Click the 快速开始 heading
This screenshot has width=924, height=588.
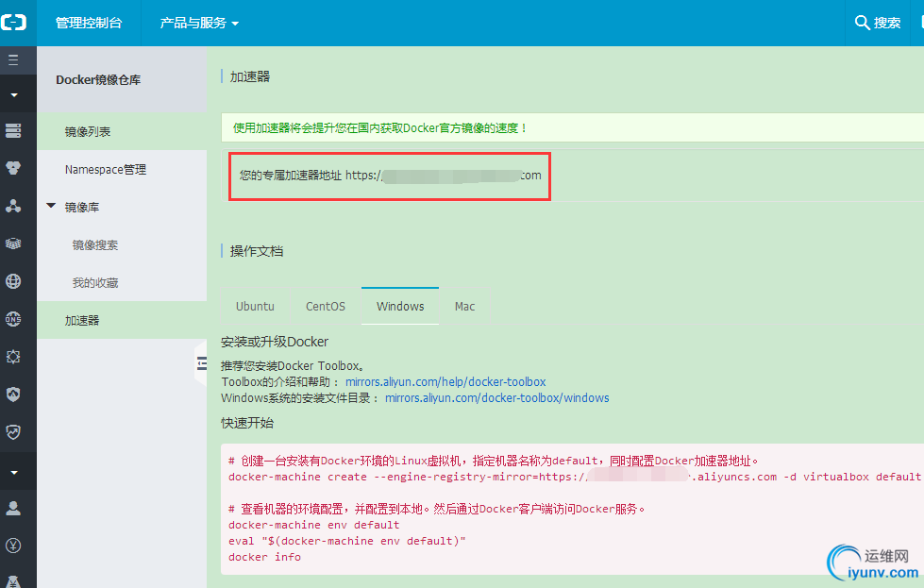click(247, 423)
